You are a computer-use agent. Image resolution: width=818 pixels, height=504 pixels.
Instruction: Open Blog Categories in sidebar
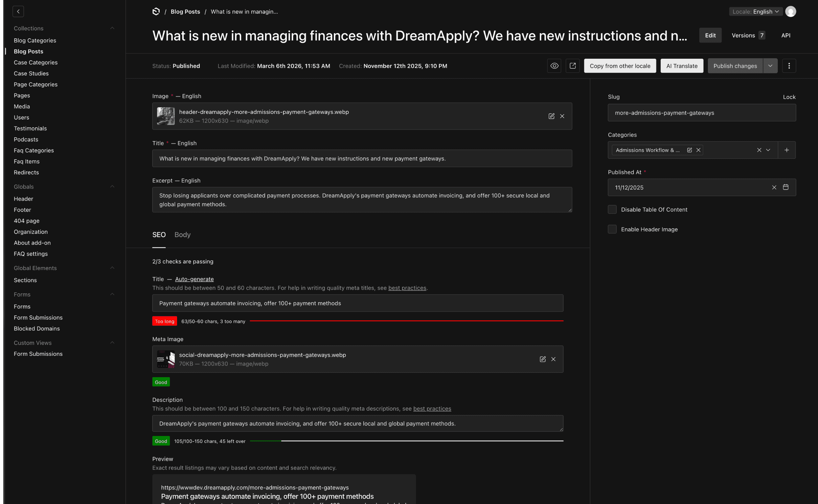(35, 40)
